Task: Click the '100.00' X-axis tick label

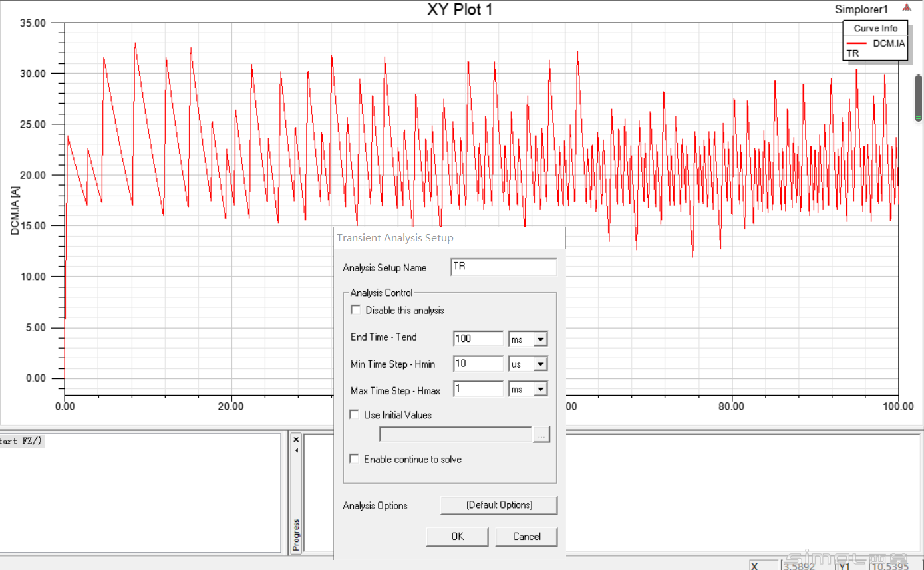Action: click(897, 405)
